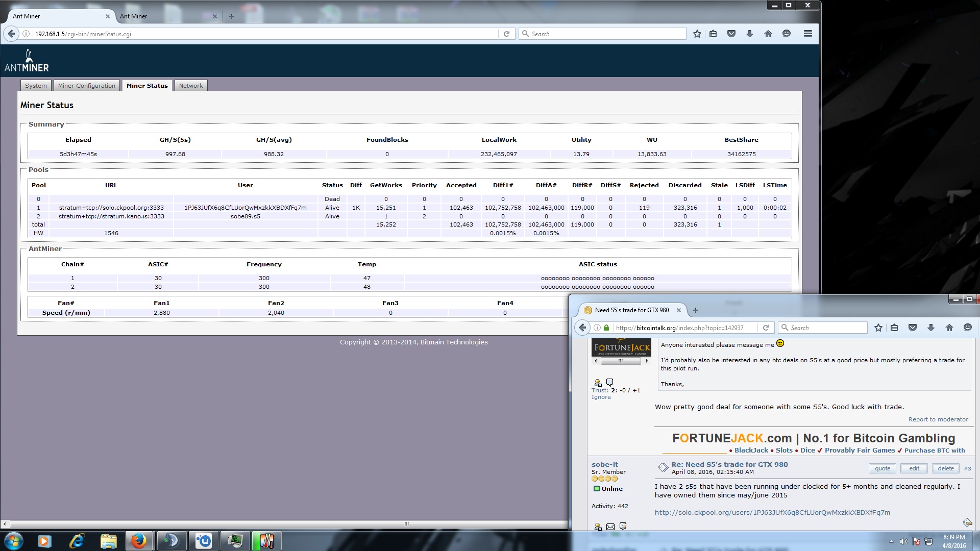
Task: Bookmark the Ant Miner page with the star
Action: 697,34
